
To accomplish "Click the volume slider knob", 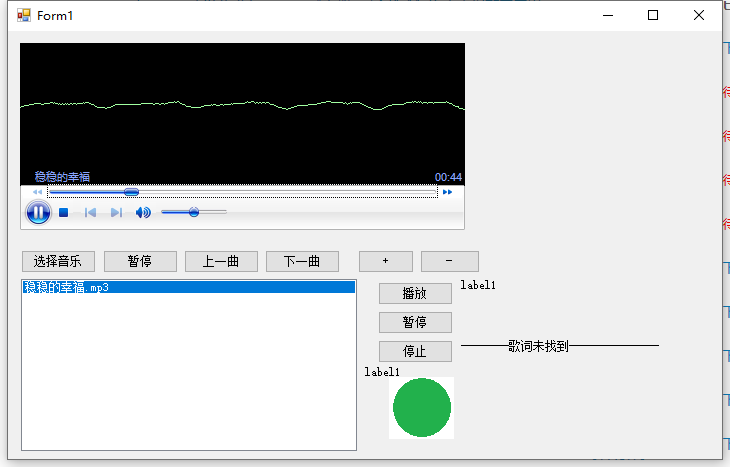I will click(x=194, y=212).
